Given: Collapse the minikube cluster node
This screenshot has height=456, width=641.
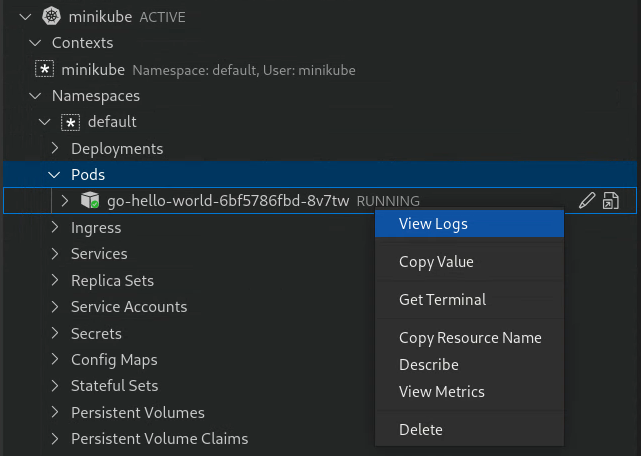Looking at the screenshot, I should [25, 17].
